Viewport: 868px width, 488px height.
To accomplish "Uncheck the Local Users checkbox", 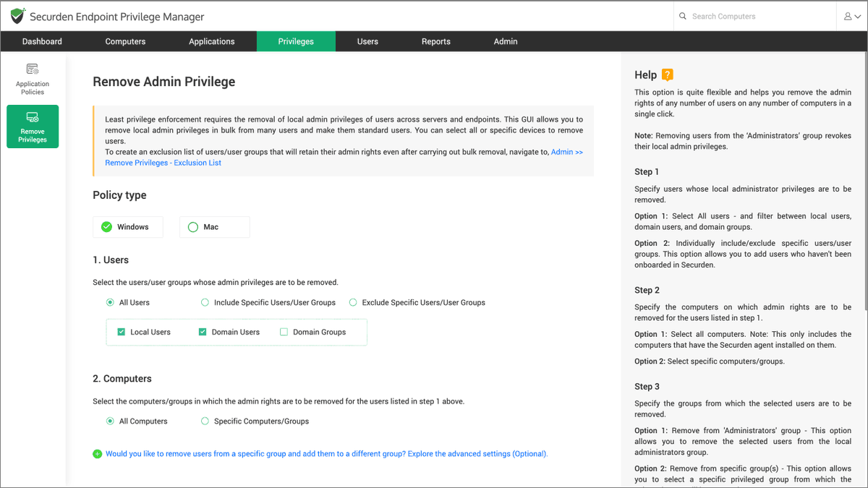I will pos(122,332).
